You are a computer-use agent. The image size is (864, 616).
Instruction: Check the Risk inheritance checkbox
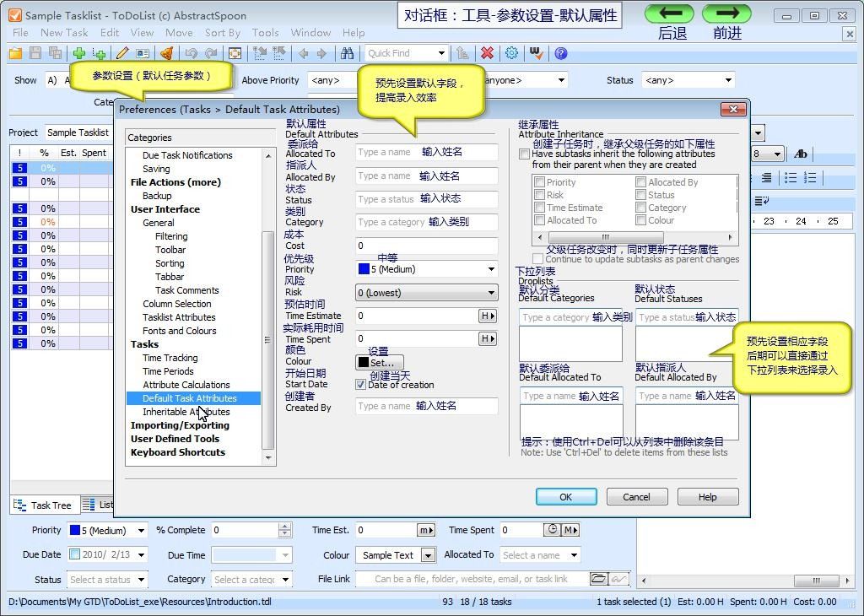pyautogui.click(x=540, y=194)
